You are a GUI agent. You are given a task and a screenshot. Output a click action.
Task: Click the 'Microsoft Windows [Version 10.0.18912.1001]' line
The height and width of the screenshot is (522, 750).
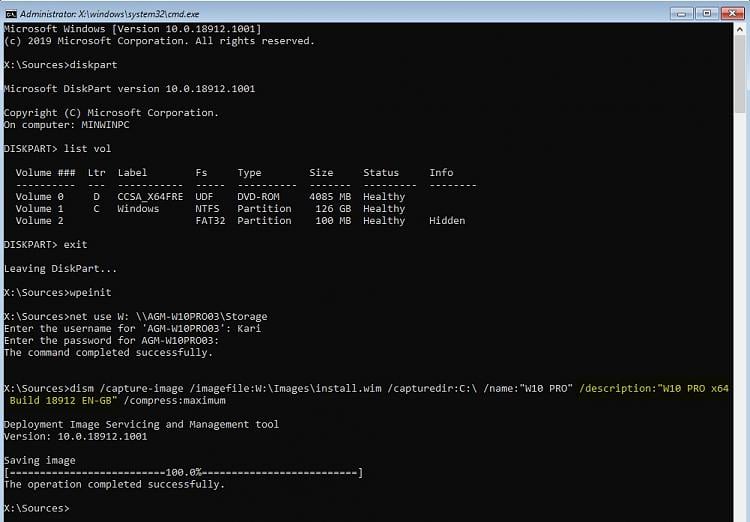[132, 29]
